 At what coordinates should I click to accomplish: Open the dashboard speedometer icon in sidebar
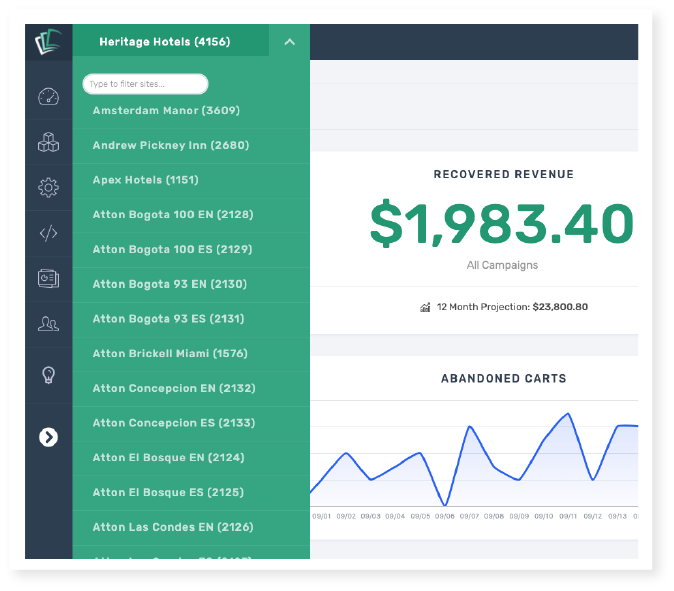tap(48, 97)
